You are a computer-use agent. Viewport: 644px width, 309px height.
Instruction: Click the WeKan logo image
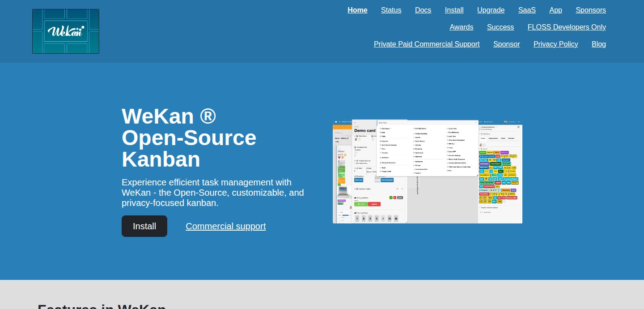(x=66, y=31)
